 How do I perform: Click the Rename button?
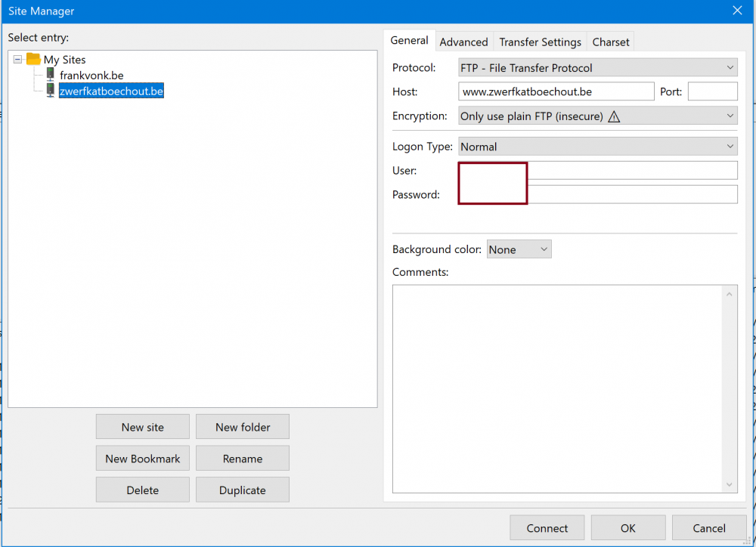coord(243,459)
